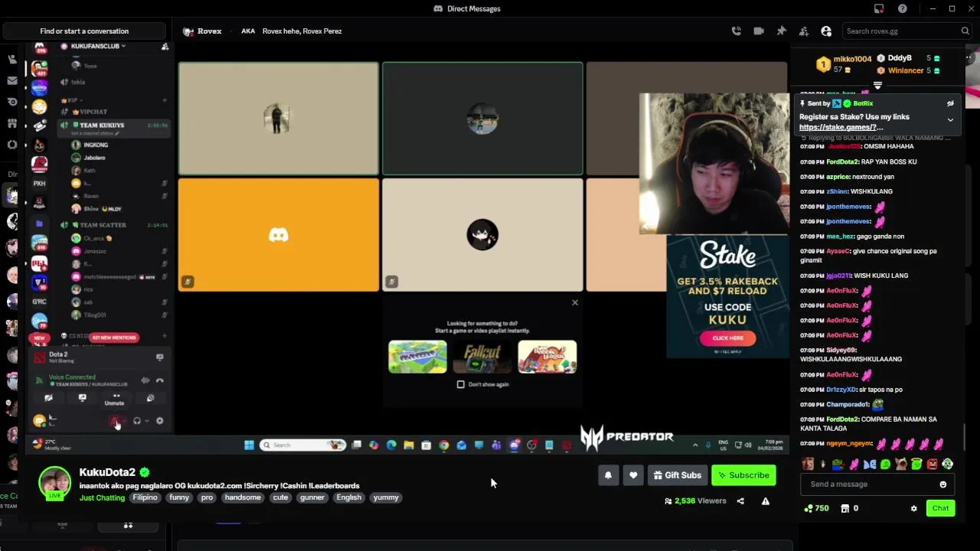Expand KUKUFANSCLUB server menu
Viewport: 980px width, 551px height.
point(98,46)
